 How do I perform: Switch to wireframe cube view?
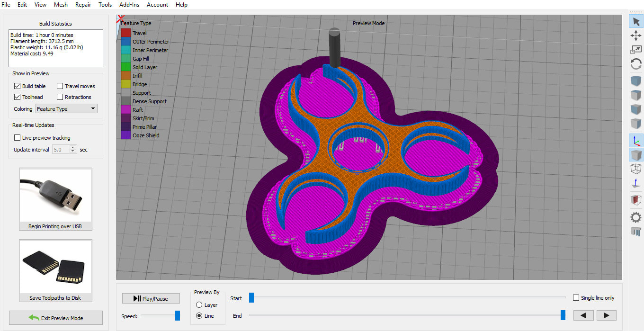[636, 169]
